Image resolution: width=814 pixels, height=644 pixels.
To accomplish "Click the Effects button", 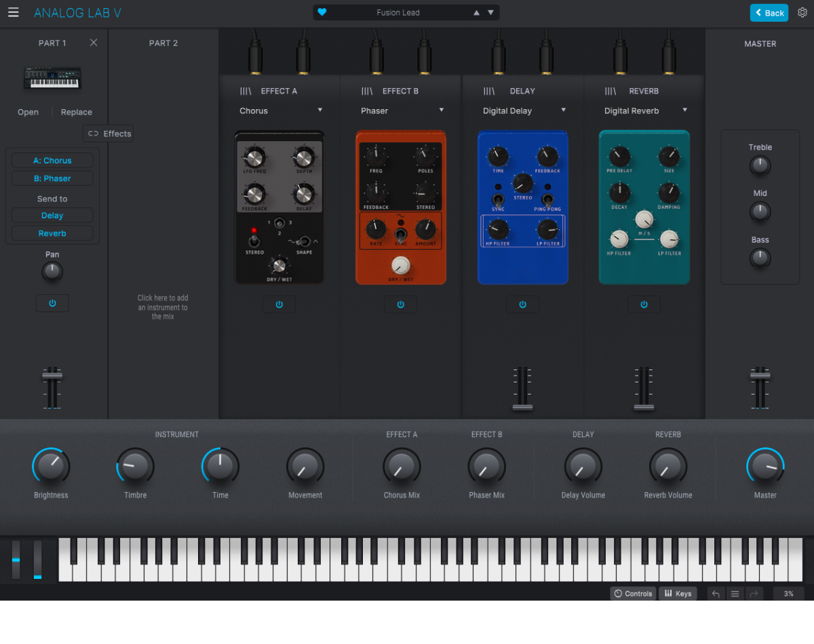I will click(x=109, y=134).
